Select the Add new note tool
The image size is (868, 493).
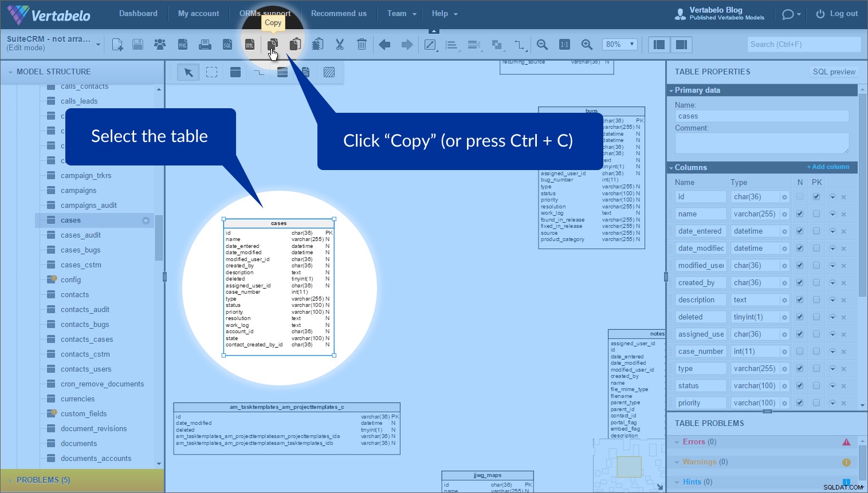(x=305, y=72)
